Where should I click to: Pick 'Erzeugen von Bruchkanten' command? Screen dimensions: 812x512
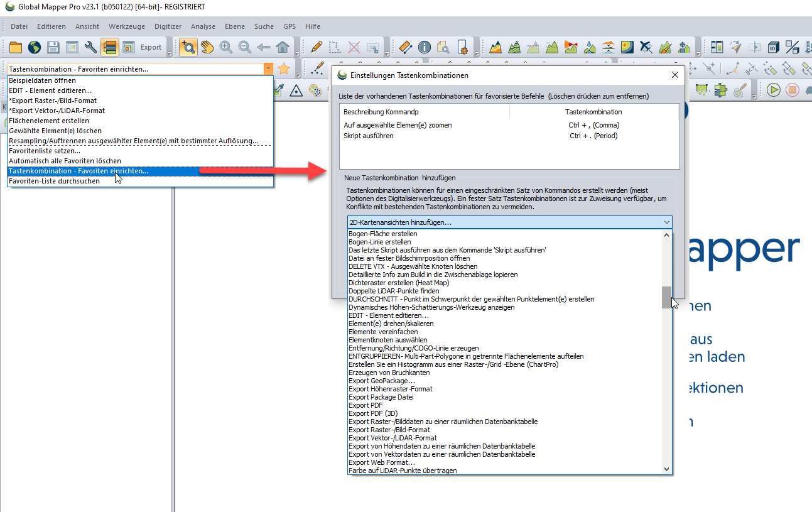[x=506, y=373]
